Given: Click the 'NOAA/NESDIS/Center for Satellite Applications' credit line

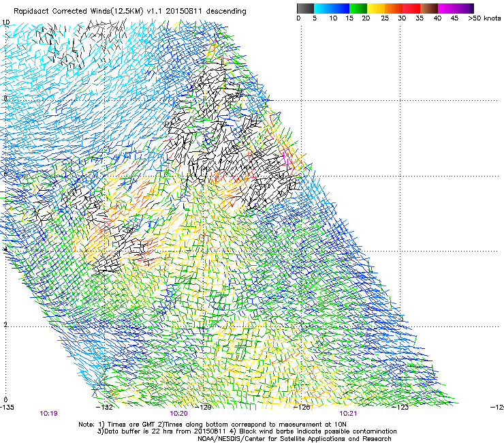Looking at the screenshot, I should point(294,439).
